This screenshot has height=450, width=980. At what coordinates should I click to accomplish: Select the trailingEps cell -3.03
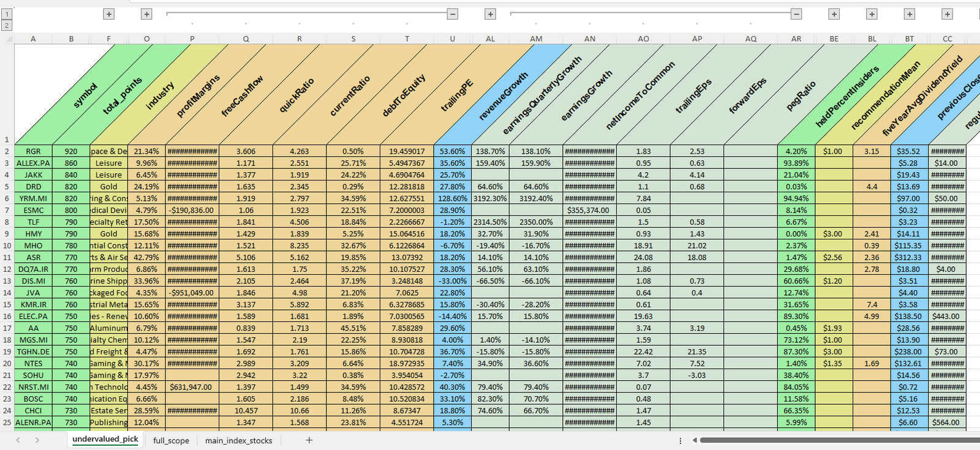(697, 375)
